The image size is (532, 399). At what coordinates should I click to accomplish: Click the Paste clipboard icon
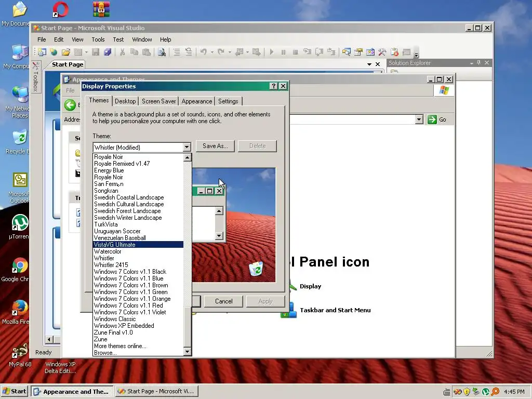point(146,52)
